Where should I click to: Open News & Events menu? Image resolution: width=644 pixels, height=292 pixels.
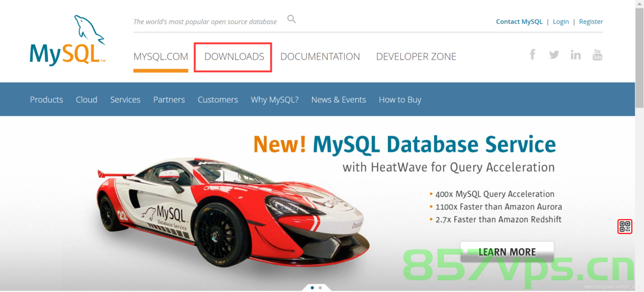pos(338,100)
